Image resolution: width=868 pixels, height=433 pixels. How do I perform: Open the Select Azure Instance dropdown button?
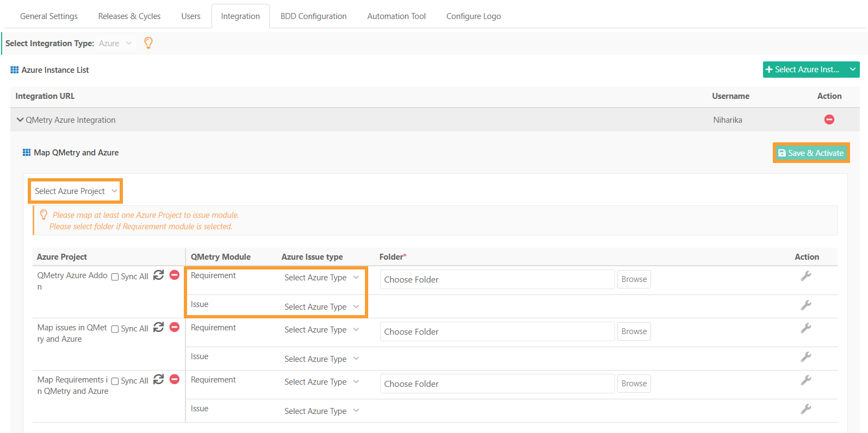[811, 70]
